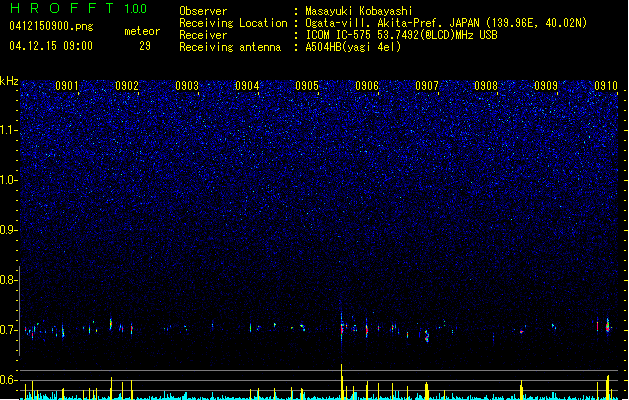Click the 0908 time marker

click(x=486, y=86)
